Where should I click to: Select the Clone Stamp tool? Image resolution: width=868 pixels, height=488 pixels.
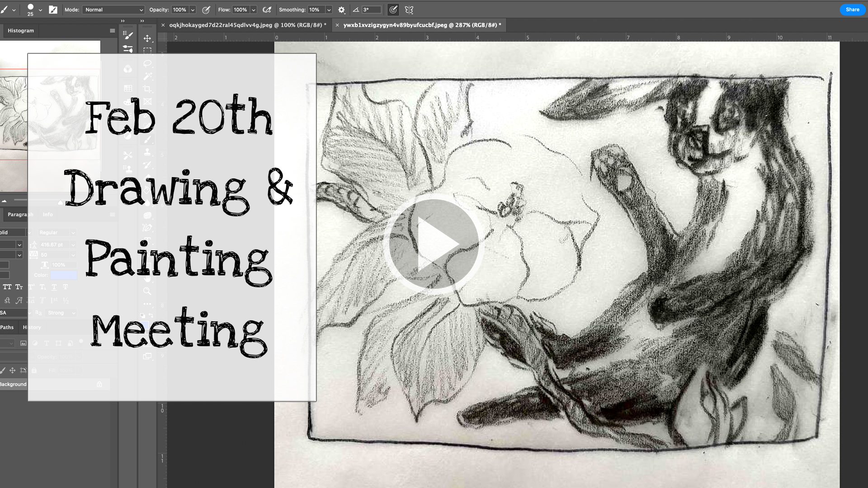point(147,152)
